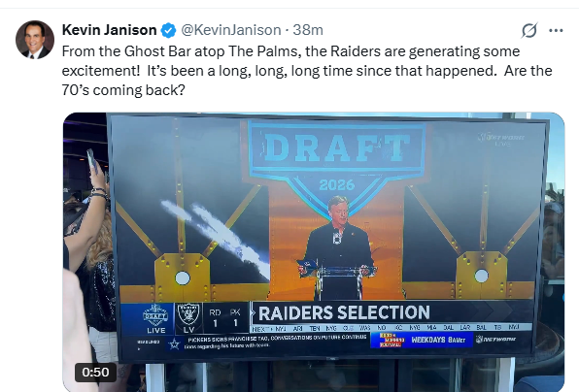Viewport: 579px width, 392px height.
Task: Open Kevin Janison's profile avatar photo
Action: [x=35, y=40]
